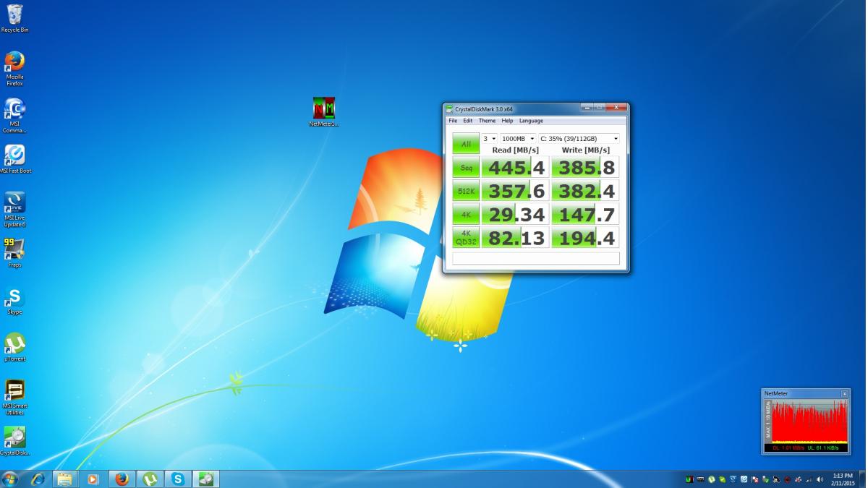Switch to µTorrent on the taskbar
The image size is (868, 488).
[x=150, y=479]
